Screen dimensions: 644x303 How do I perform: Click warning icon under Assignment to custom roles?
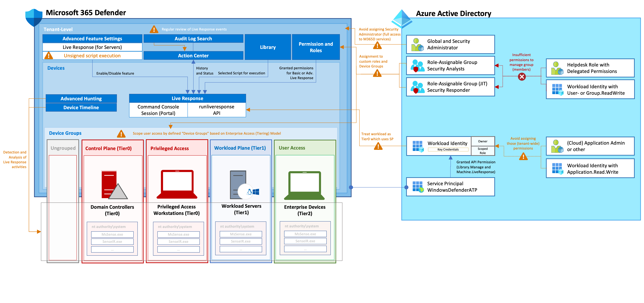click(x=377, y=73)
